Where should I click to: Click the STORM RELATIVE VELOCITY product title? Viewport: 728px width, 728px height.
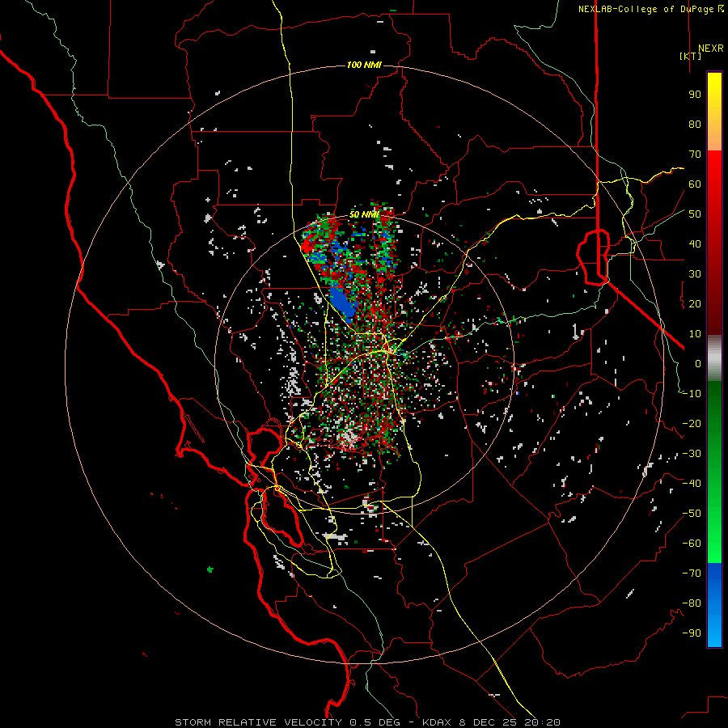point(258,722)
